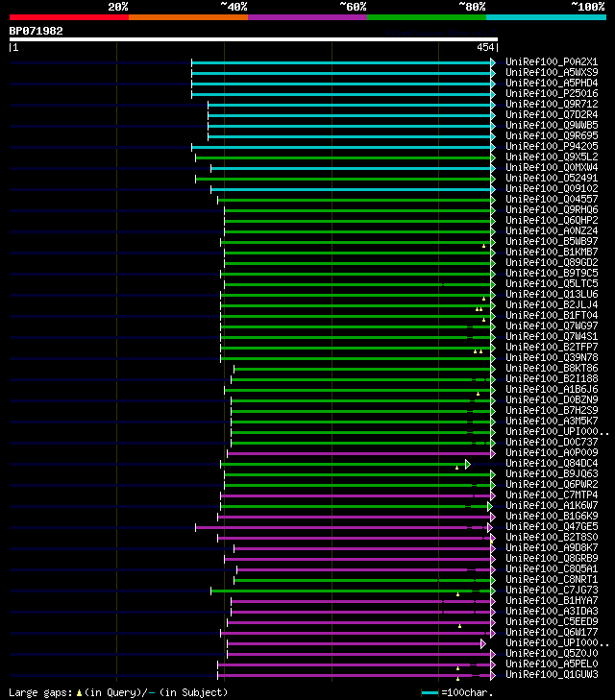The height and width of the screenshot is (700, 615).
Task: Click the red 20% identity legend segment
Action: (x=69, y=17)
